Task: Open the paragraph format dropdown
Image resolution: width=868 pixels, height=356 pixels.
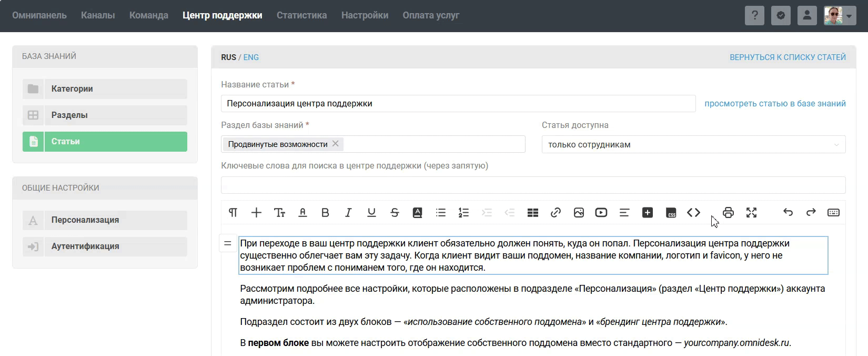Action: point(233,213)
